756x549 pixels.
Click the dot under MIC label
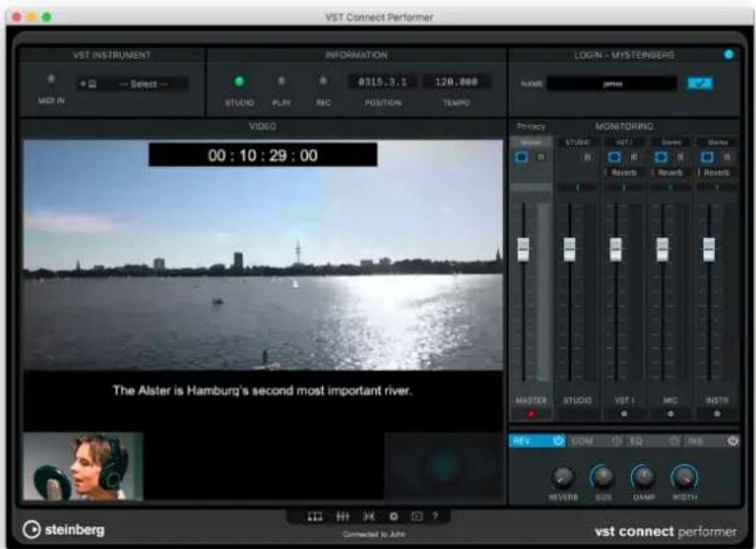coord(670,414)
